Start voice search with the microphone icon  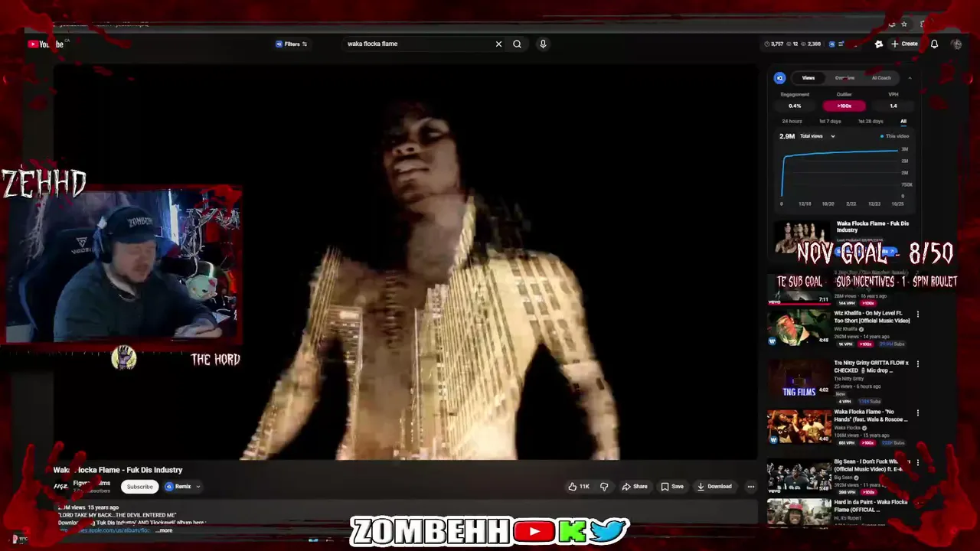pyautogui.click(x=543, y=44)
